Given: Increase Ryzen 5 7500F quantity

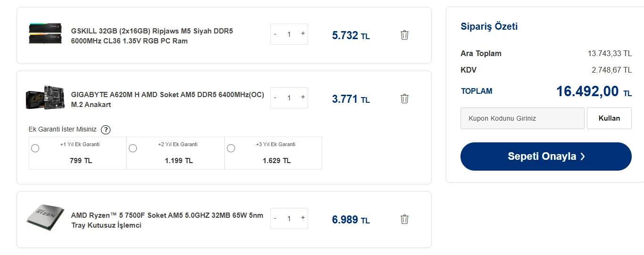Looking at the screenshot, I should (x=303, y=218).
